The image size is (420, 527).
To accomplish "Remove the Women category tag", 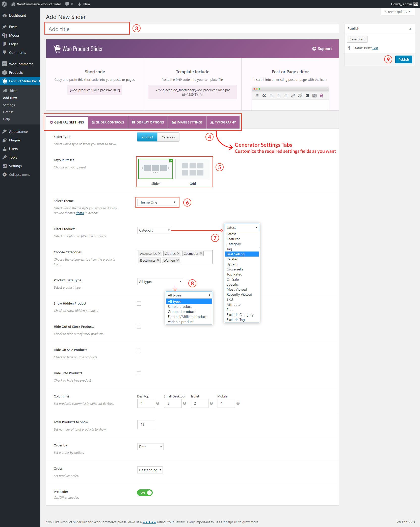I will (x=177, y=260).
